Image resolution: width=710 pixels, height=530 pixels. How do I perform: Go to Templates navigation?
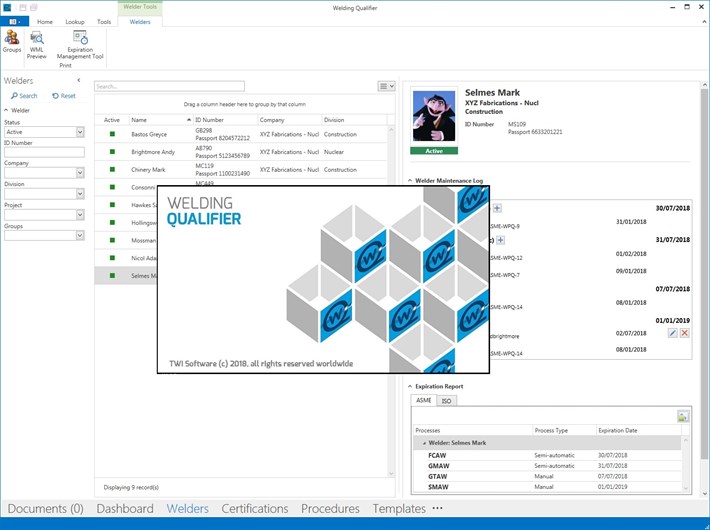pyautogui.click(x=399, y=508)
